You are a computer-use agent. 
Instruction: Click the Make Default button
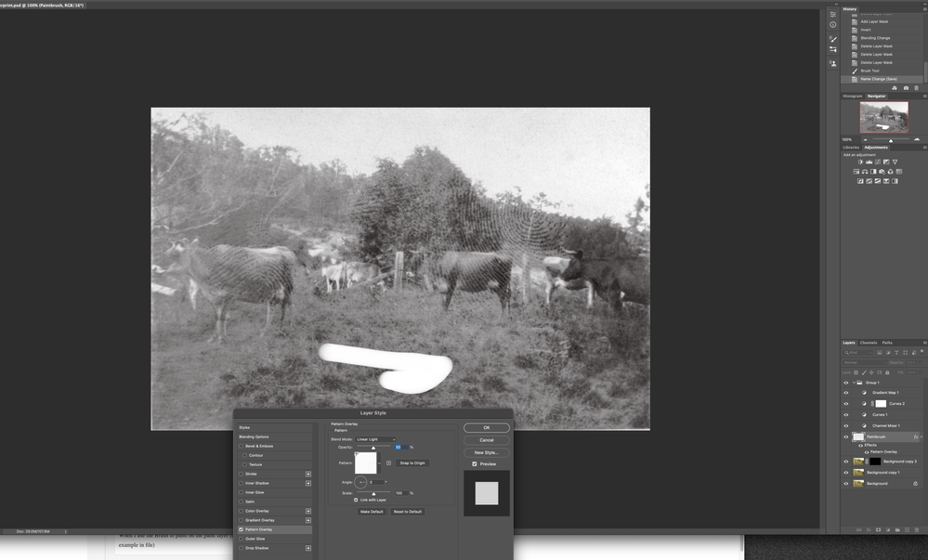(372, 512)
